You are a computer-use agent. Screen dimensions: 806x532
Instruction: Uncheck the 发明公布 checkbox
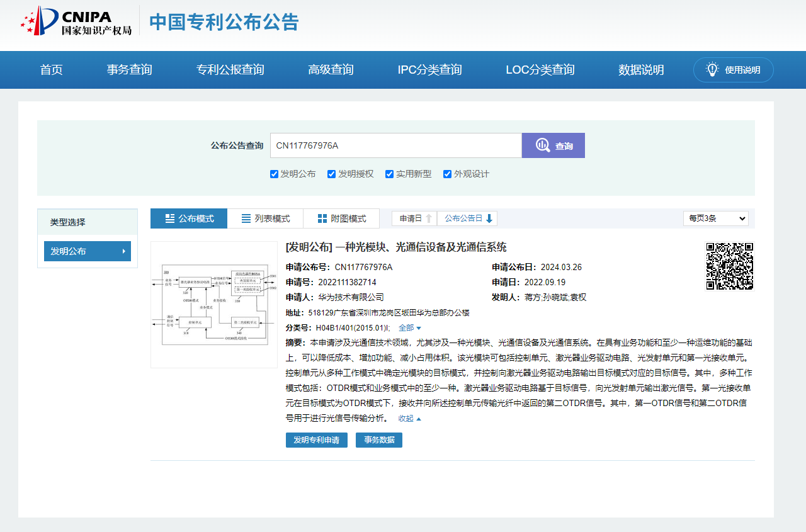point(274,174)
